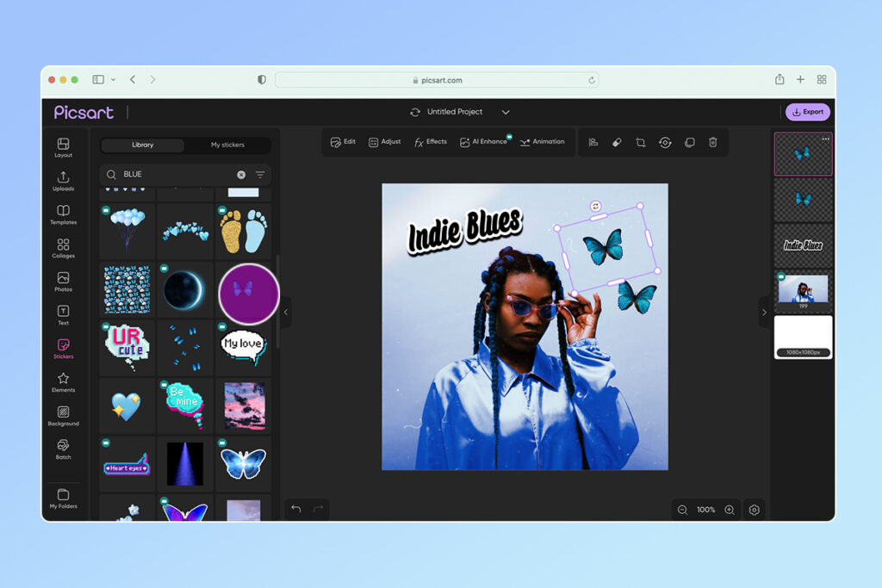Viewport: 882px width, 588px height.
Task: Select the purple circle sticker
Action: (247, 294)
